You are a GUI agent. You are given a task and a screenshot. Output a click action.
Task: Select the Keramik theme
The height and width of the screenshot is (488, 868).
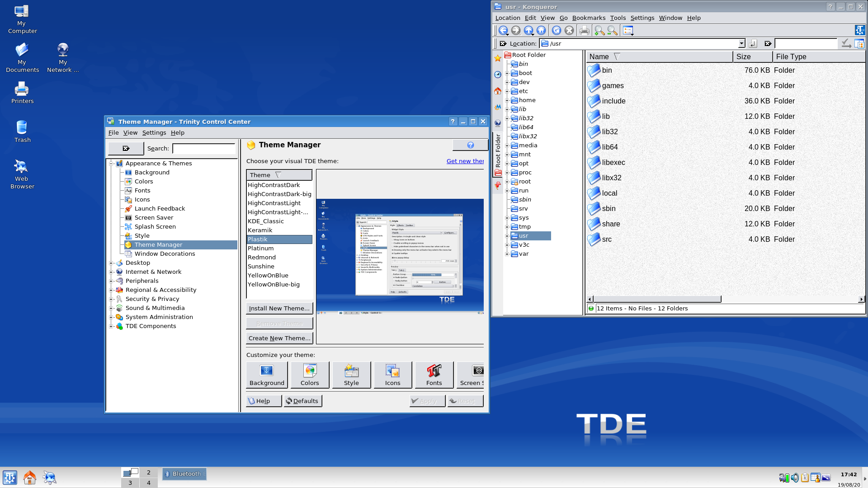[260, 230]
